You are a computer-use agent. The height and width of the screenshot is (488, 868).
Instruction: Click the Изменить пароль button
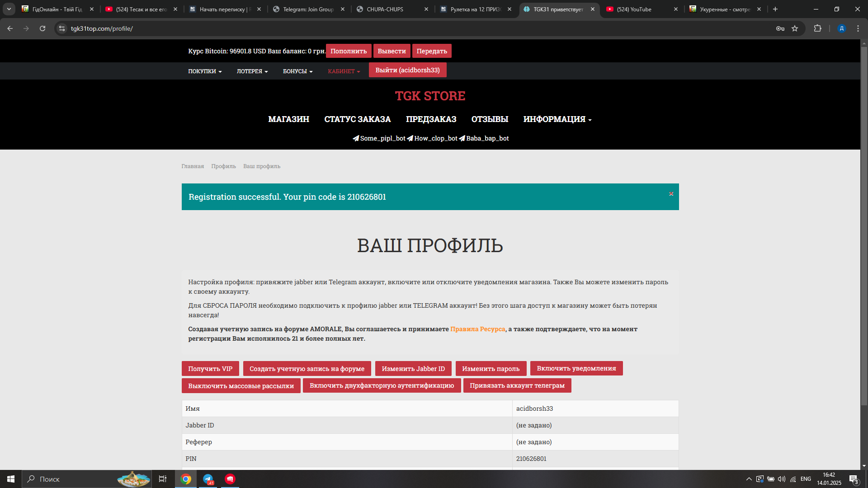pos(491,369)
